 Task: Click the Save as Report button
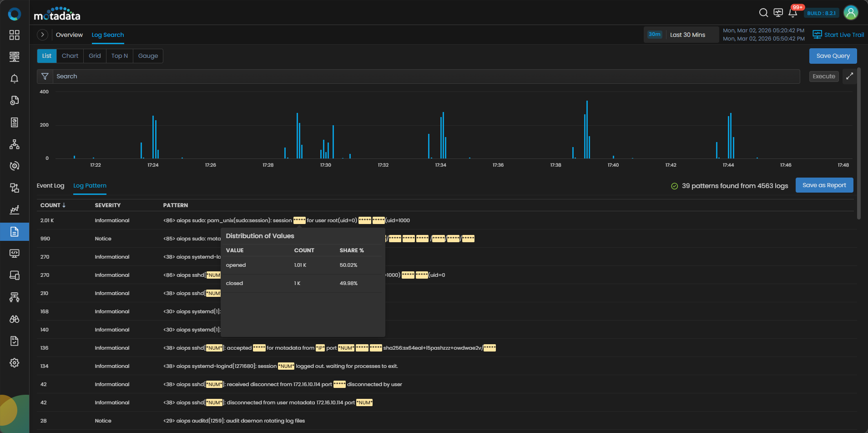click(x=824, y=185)
